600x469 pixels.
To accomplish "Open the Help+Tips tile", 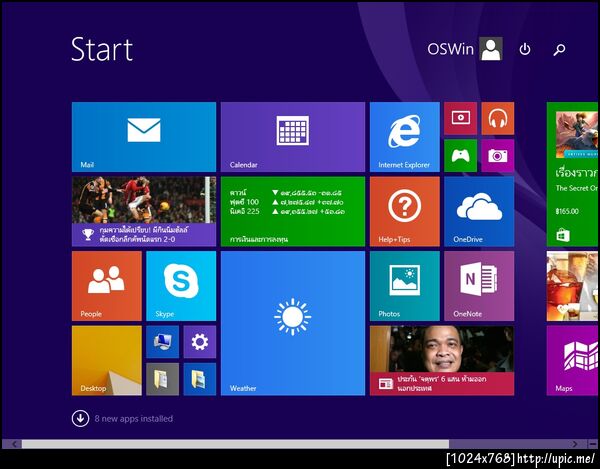I will click(x=405, y=212).
